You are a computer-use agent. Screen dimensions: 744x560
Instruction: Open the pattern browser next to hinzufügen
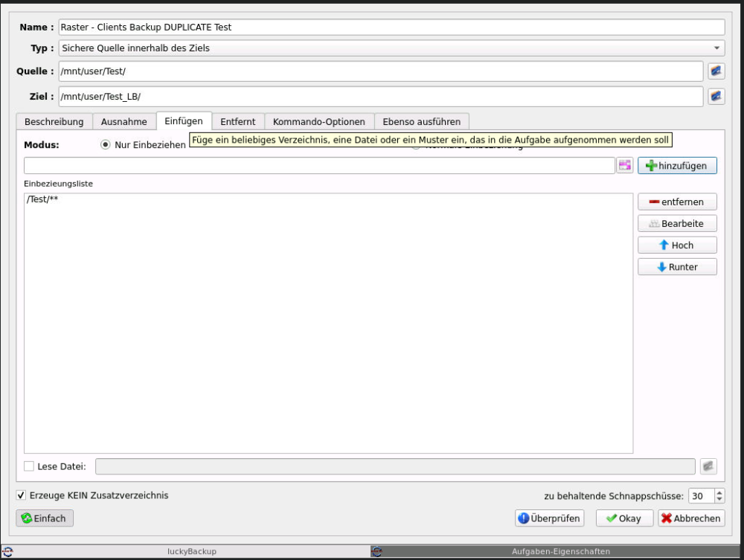pos(624,166)
